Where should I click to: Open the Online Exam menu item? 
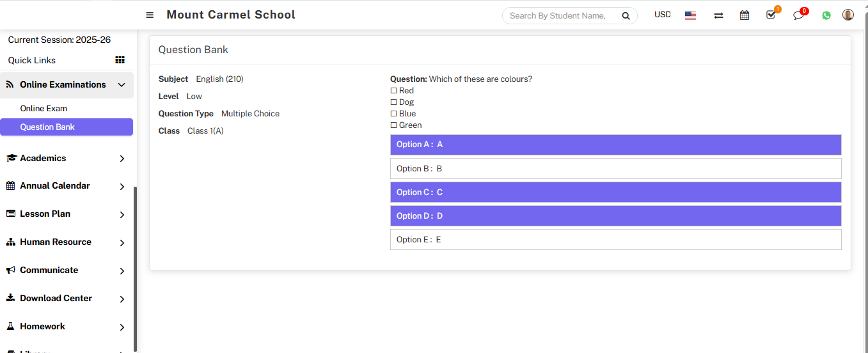click(43, 109)
